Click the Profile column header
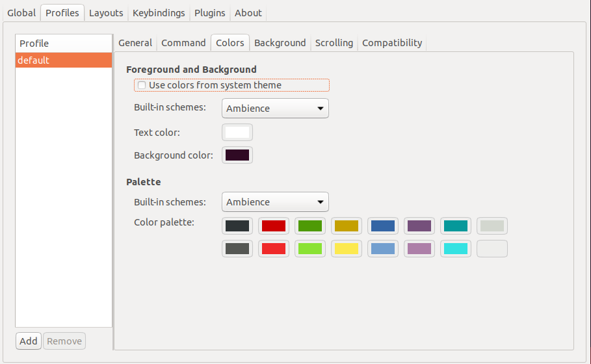591x364 pixels. click(x=64, y=44)
